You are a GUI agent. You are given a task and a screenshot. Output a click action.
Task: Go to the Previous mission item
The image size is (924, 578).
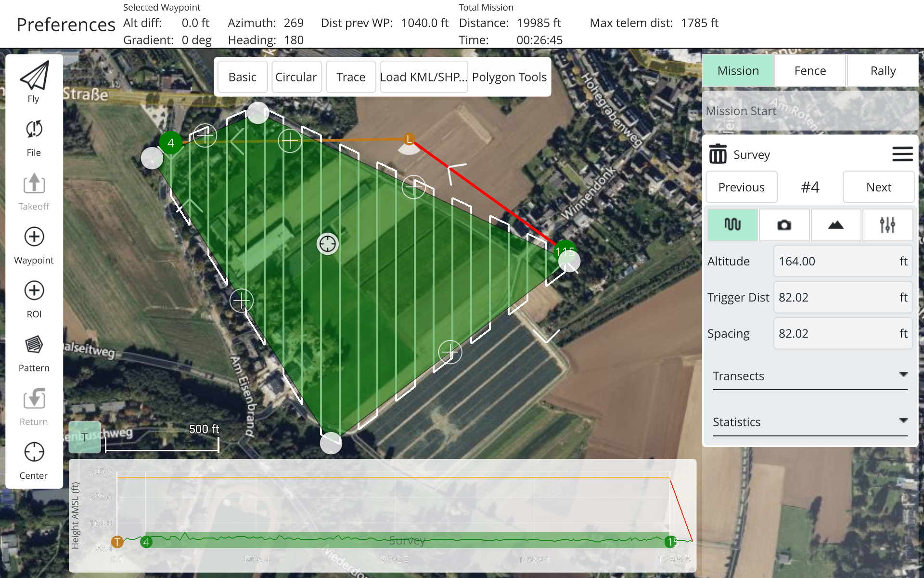pos(742,187)
